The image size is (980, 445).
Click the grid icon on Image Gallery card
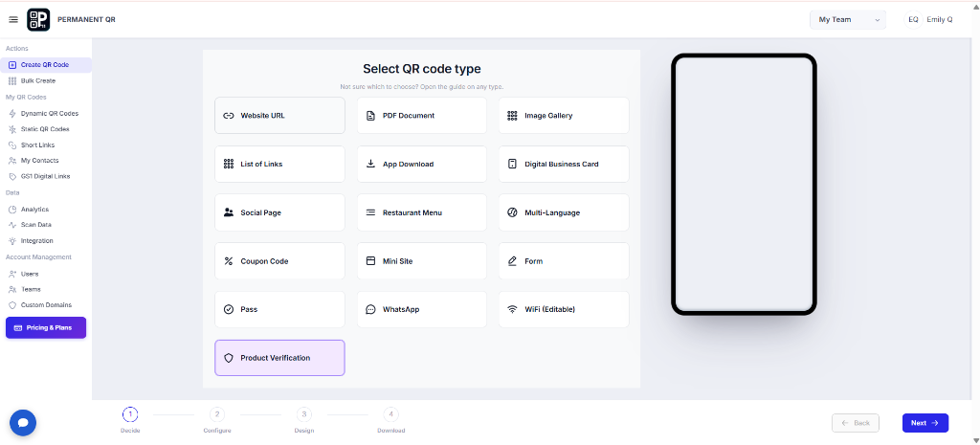(x=513, y=116)
